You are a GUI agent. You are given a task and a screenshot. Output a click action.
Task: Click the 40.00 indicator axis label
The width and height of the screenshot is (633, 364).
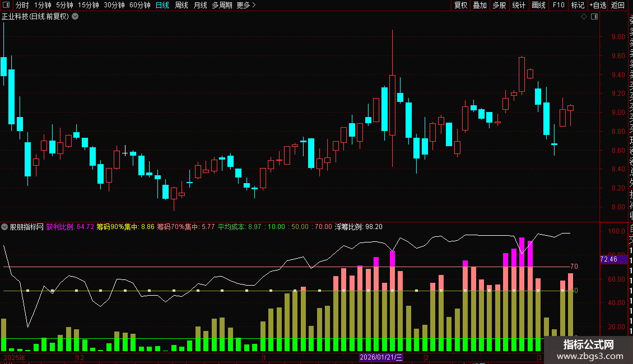(616, 302)
